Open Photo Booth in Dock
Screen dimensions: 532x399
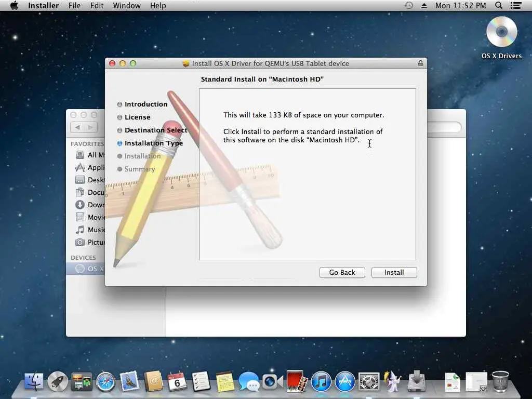click(297, 381)
